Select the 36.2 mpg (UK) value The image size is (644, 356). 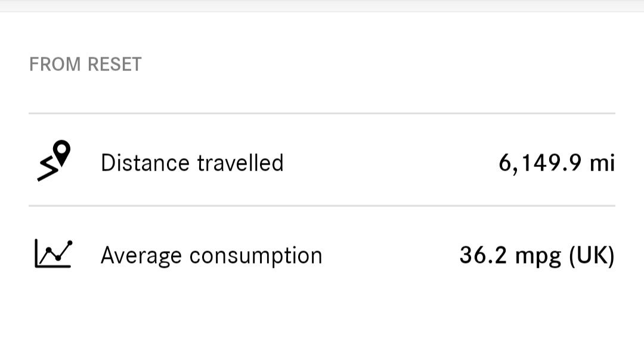point(537,255)
